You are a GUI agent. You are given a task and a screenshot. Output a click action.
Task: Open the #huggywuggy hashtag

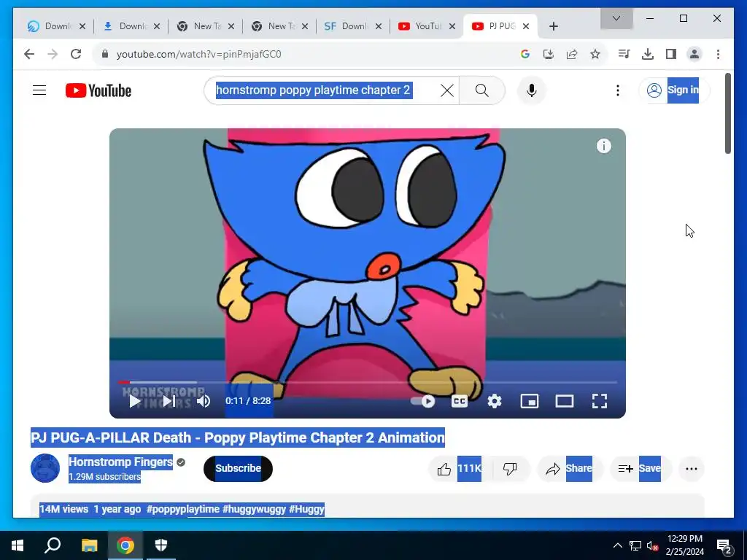click(254, 509)
